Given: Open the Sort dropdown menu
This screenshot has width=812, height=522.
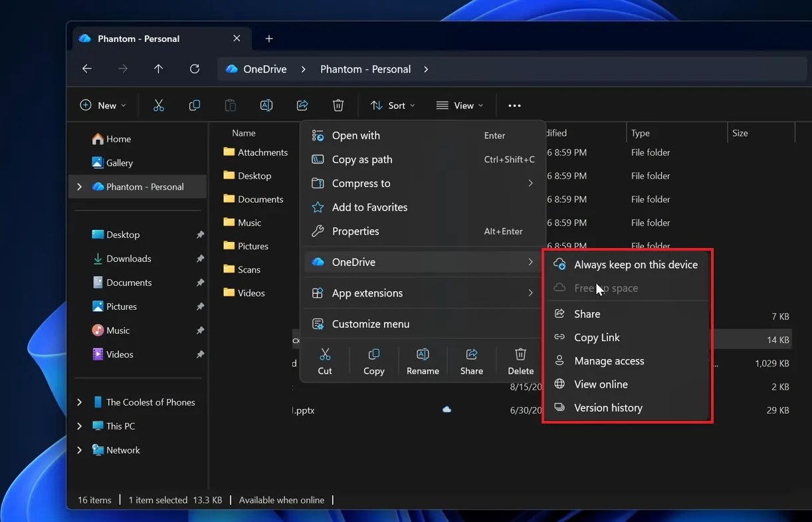Looking at the screenshot, I should pos(393,105).
